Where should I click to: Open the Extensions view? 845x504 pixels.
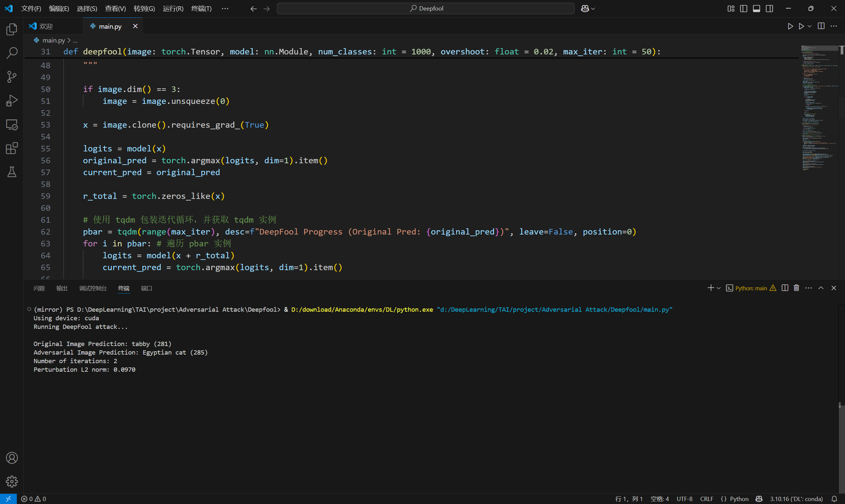pos(12,148)
